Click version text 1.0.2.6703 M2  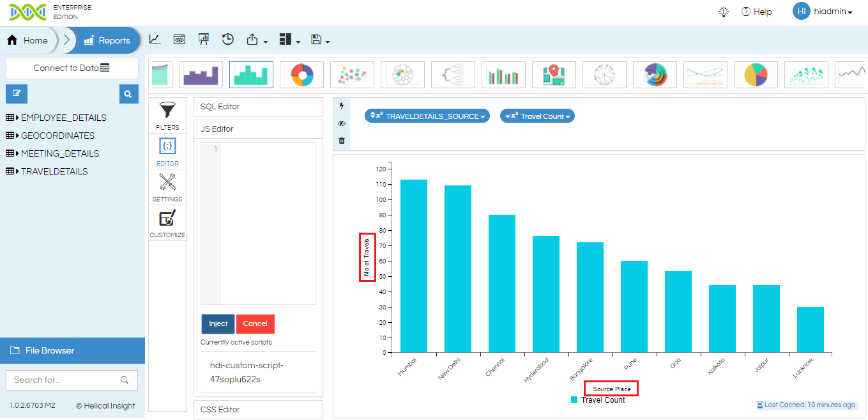(33, 405)
